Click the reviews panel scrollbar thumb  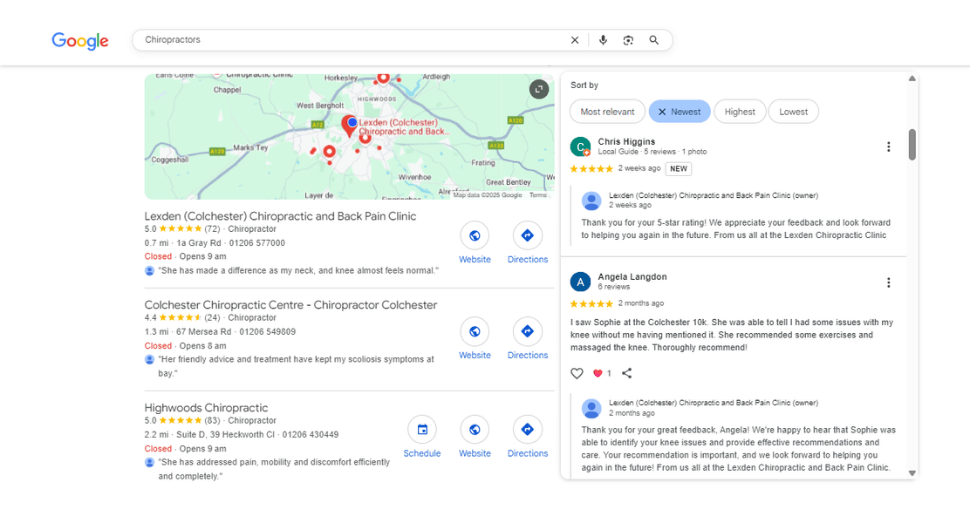click(x=912, y=145)
